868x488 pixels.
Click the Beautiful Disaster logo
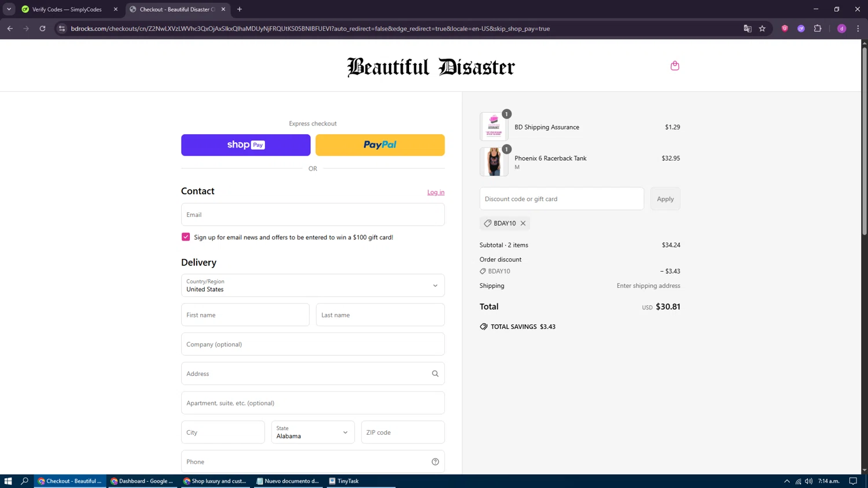431,67
